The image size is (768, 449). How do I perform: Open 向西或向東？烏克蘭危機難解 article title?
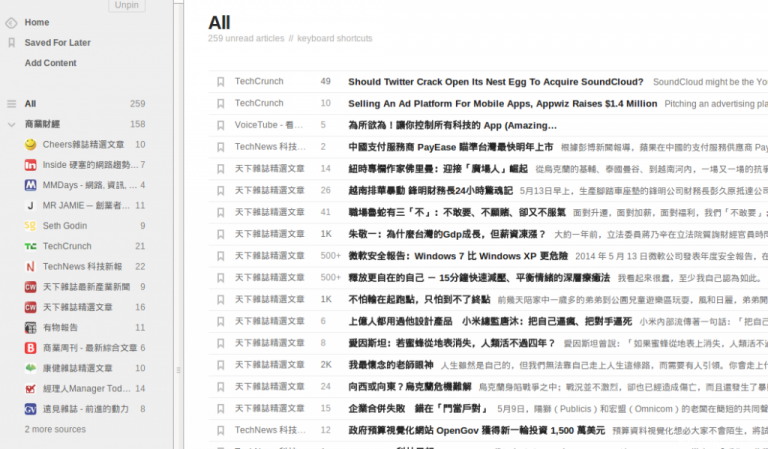click(409, 387)
